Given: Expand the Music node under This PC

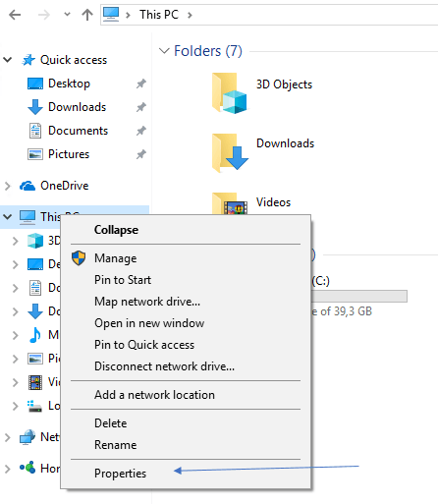Looking at the screenshot, I should click(x=16, y=335).
